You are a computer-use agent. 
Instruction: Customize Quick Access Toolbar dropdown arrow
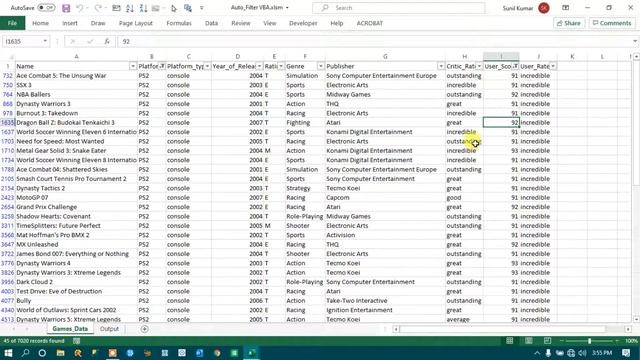point(202,8)
